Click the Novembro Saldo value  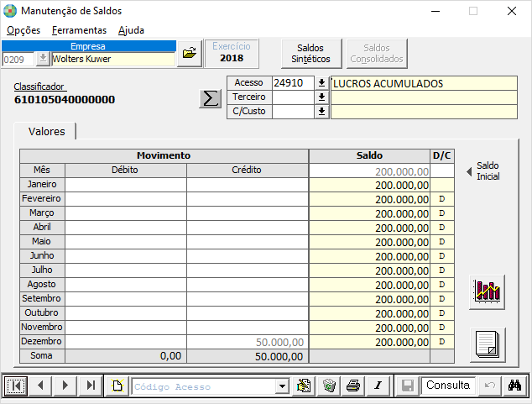pos(369,328)
